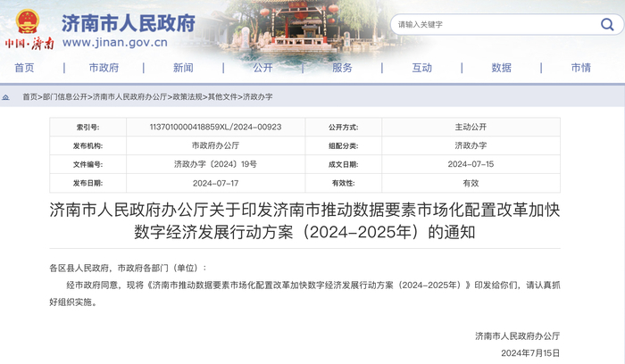Screen dimensions: 625x364
Task: Go to 其他文件 in the breadcrumb
Action: [x=222, y=96]
